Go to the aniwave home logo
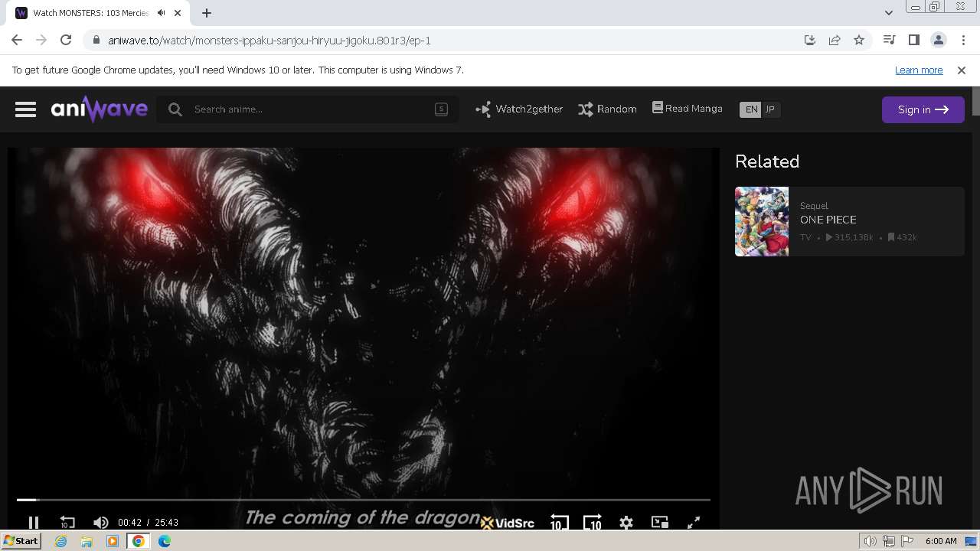 (x=100, y=109)
